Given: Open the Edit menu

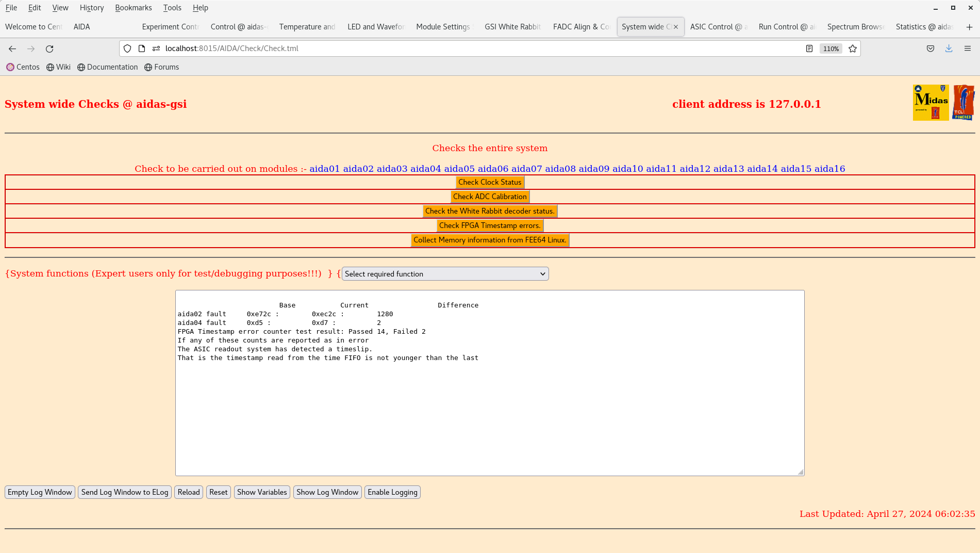Looking at the screenshot, I should tap(35, 8).
